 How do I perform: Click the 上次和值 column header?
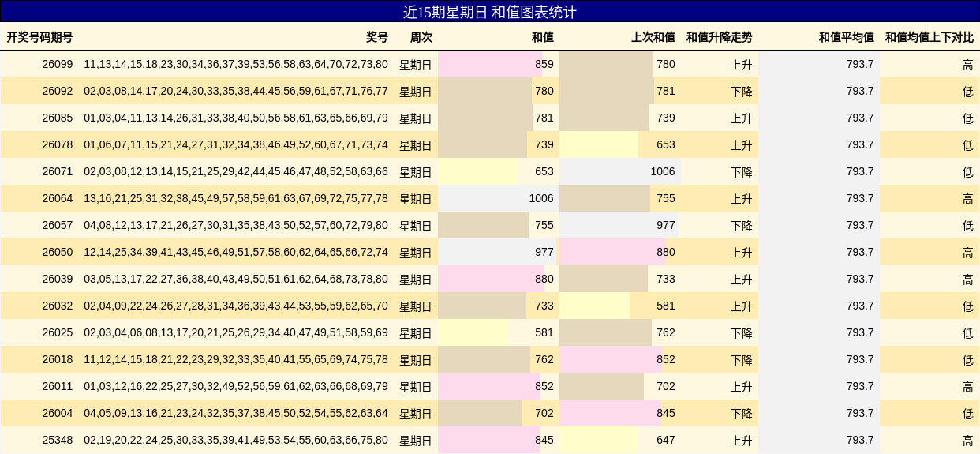click(x=653, y=37)
